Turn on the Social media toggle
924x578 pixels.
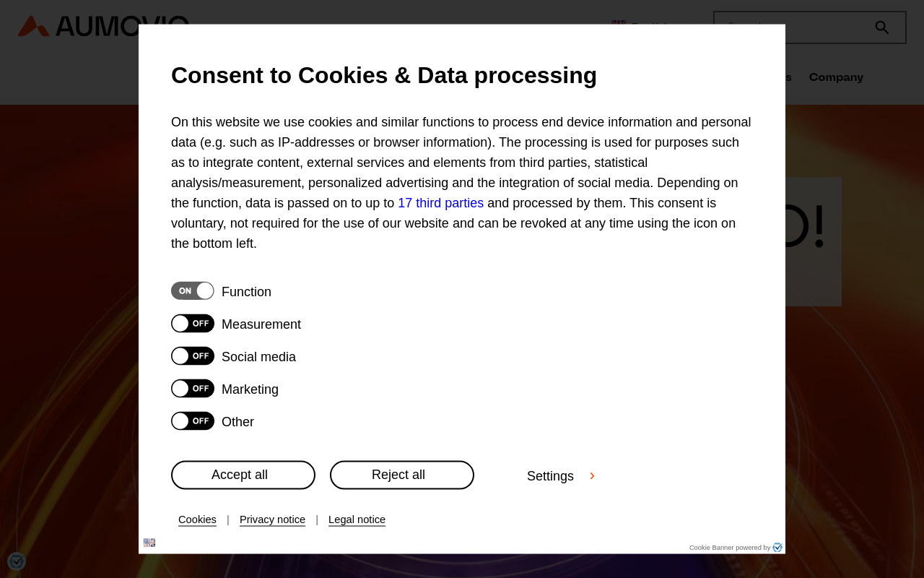(193, 355)
